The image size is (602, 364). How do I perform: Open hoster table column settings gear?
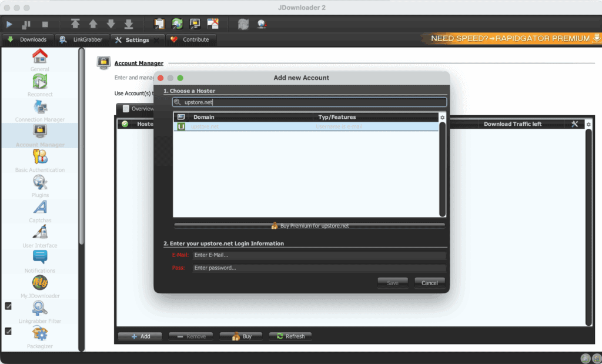(442, 118)
